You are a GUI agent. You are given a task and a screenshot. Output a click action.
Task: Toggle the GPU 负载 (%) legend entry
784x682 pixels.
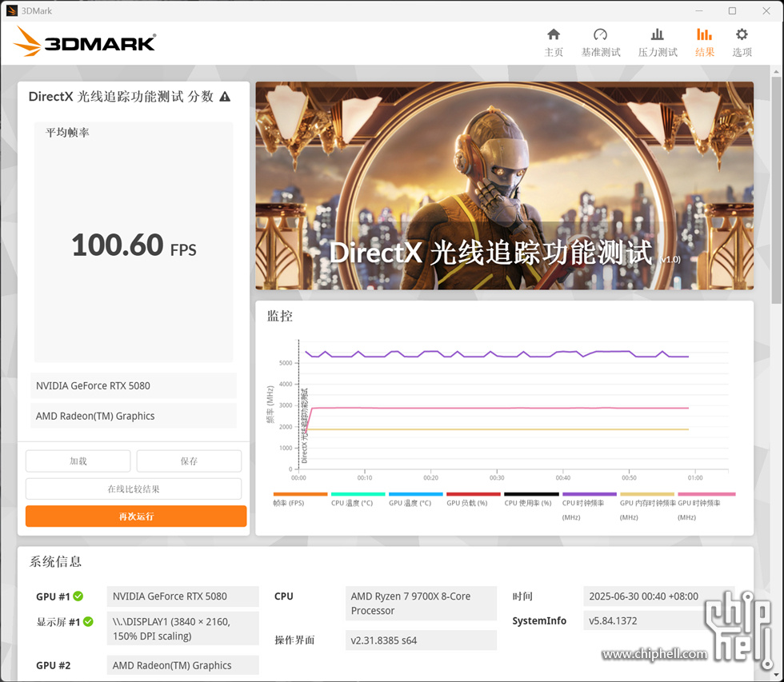474,499
